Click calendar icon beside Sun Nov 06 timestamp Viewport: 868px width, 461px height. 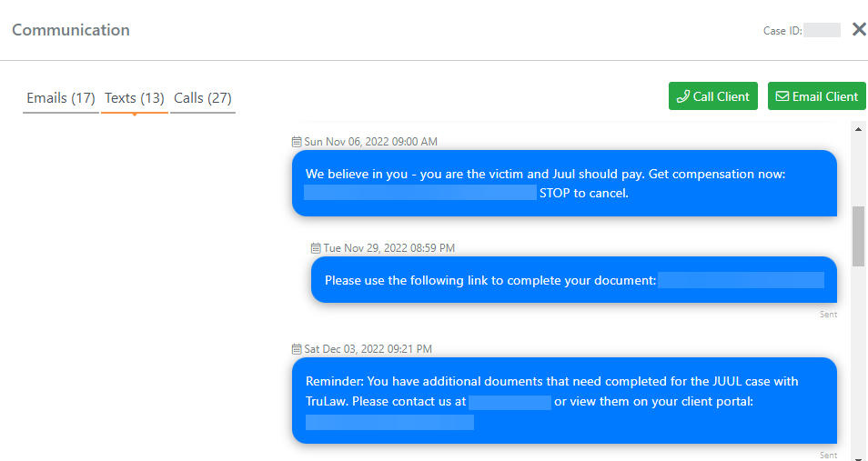coord(297,142)
